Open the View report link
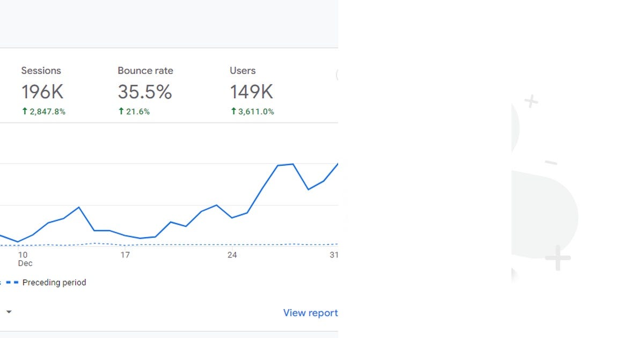The image size is (644, 338). coord(310,313)
